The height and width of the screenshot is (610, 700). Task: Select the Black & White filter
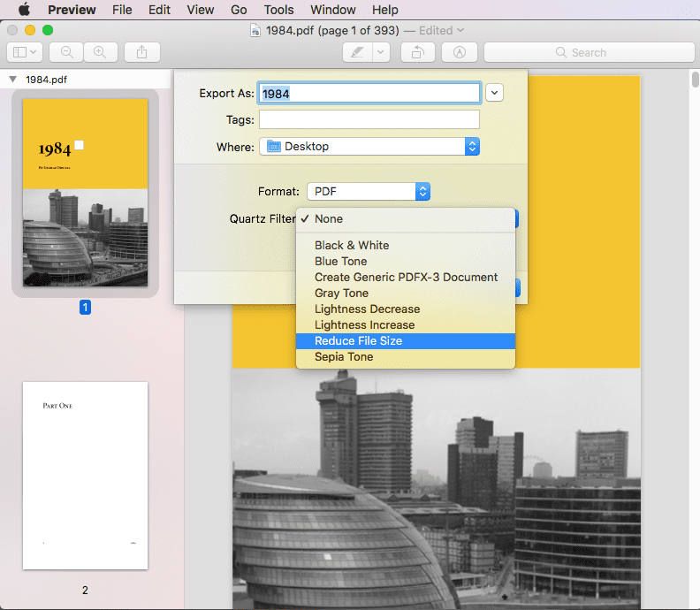(352, 246)
